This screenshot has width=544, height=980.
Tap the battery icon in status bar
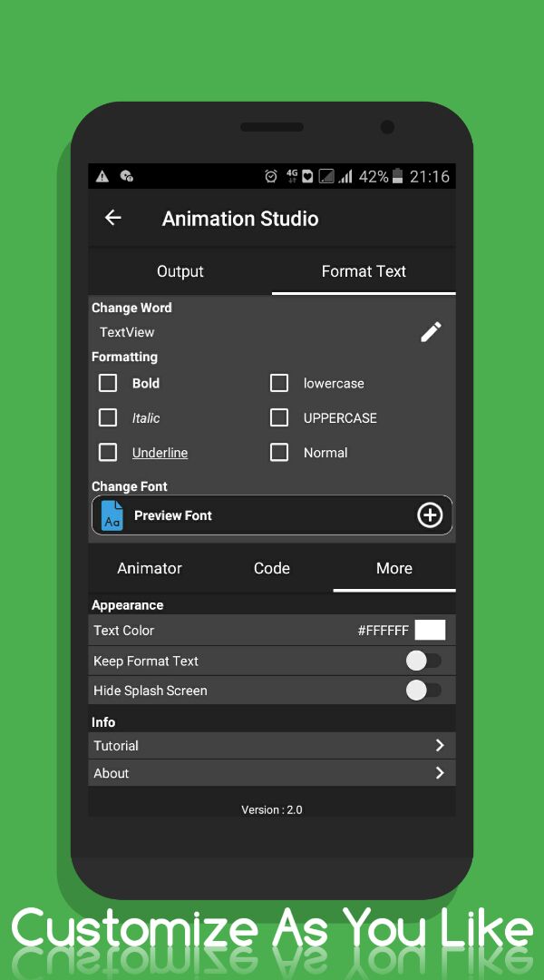click(399, 177)
